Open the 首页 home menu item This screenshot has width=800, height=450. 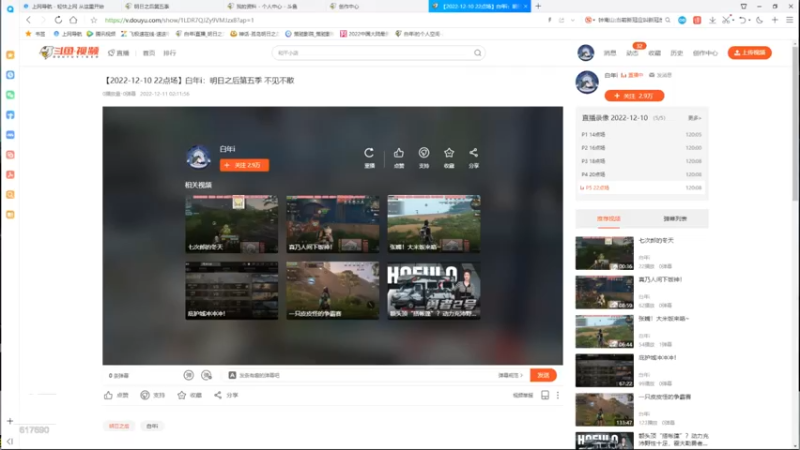pos(148,53)
